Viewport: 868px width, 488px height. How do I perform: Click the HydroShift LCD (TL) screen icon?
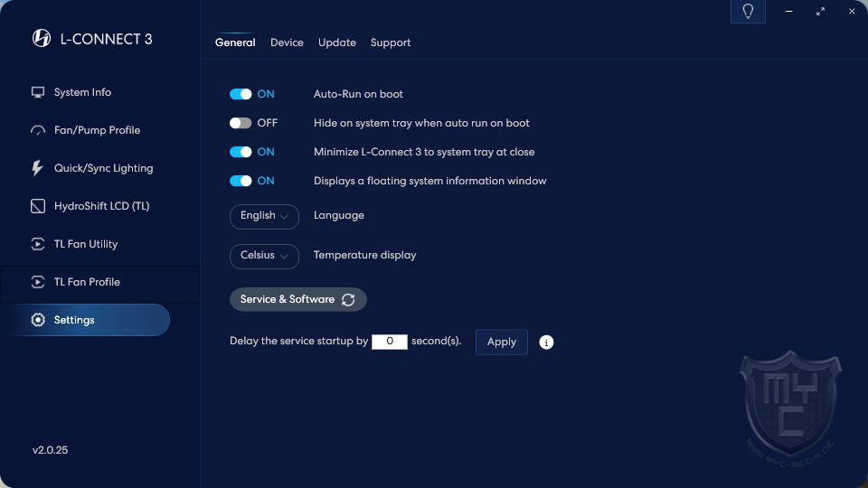38,206
